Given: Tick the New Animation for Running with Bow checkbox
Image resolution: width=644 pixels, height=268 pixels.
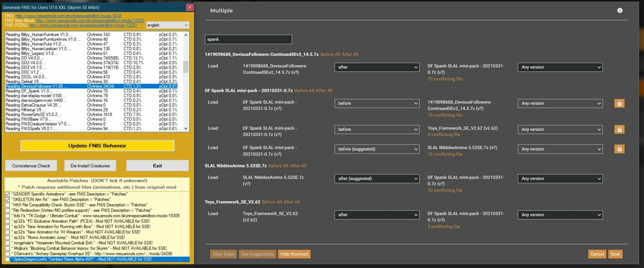Looking at the screenshot, I should 7,226.
